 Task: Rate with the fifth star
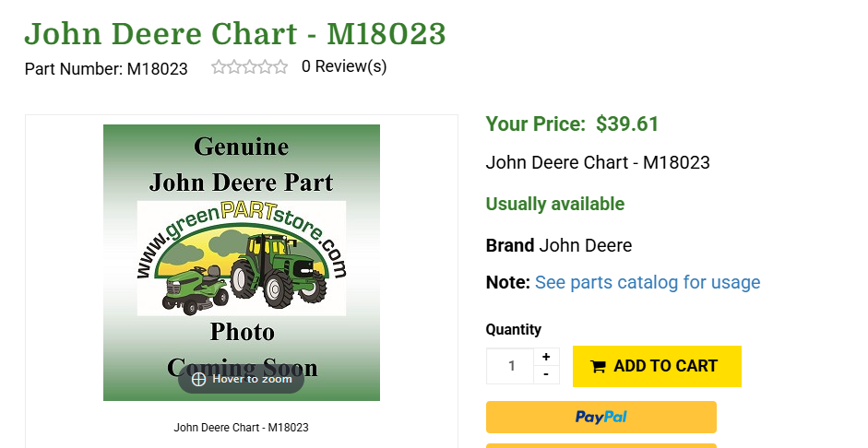tap(280, 66)
